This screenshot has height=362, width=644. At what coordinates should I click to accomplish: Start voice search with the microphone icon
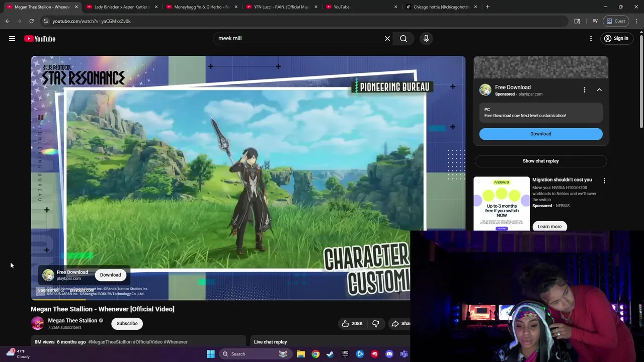click(x=426, y=38)
